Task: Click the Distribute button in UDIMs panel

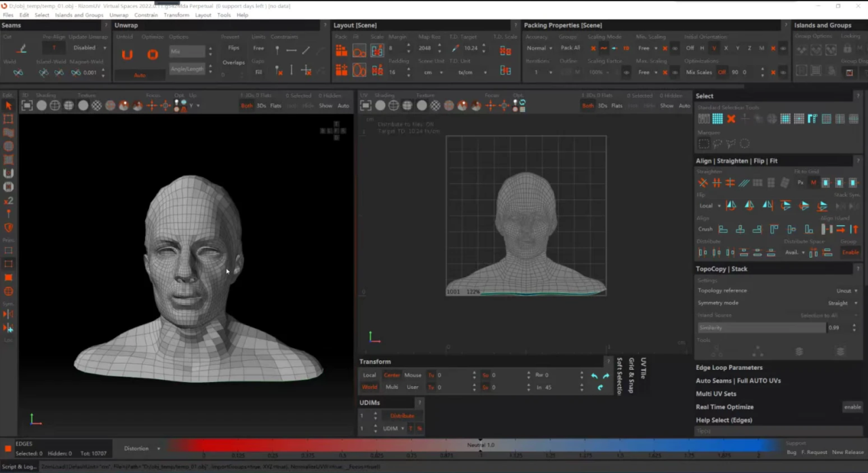Action: tap(402, 416)
